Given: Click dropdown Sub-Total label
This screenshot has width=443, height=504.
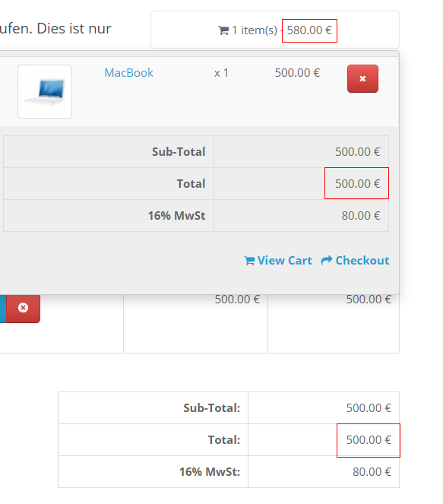Looking at the screenshot, I should pos(179,152).
